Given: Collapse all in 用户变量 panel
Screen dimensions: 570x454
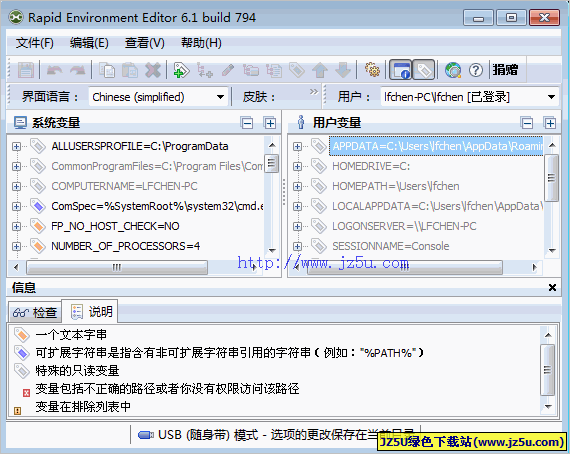Looking at the screenshot, I should 527,123.
